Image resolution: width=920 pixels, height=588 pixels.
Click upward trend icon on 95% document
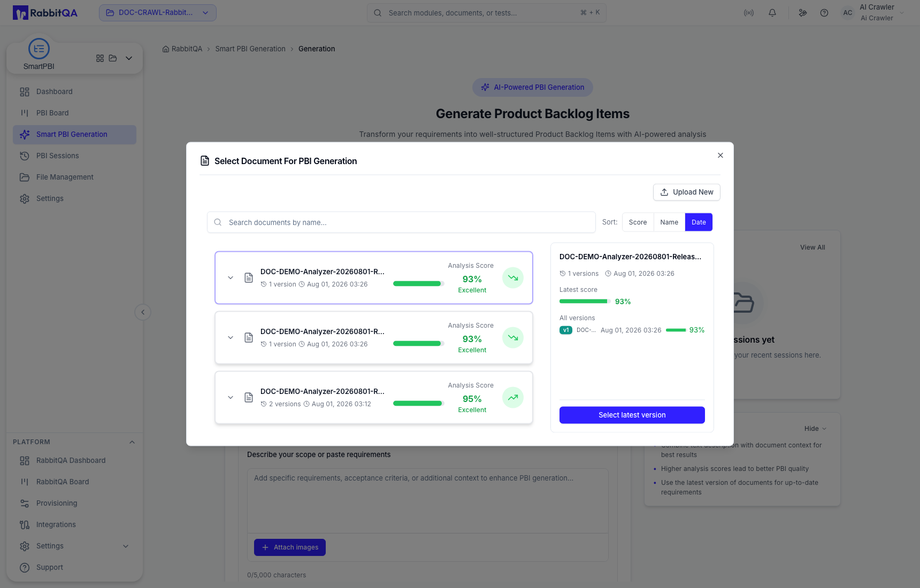pos(513,398)
